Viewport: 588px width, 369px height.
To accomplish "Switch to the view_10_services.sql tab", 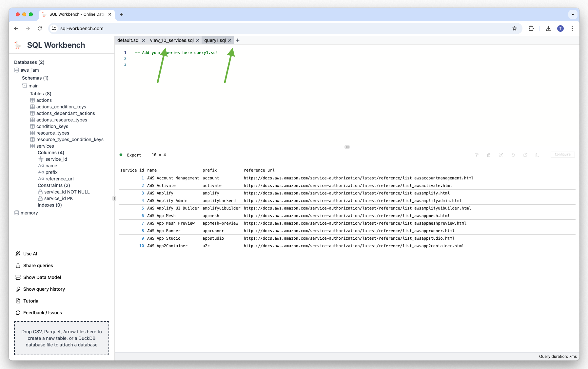I will [x=171, y=40].
